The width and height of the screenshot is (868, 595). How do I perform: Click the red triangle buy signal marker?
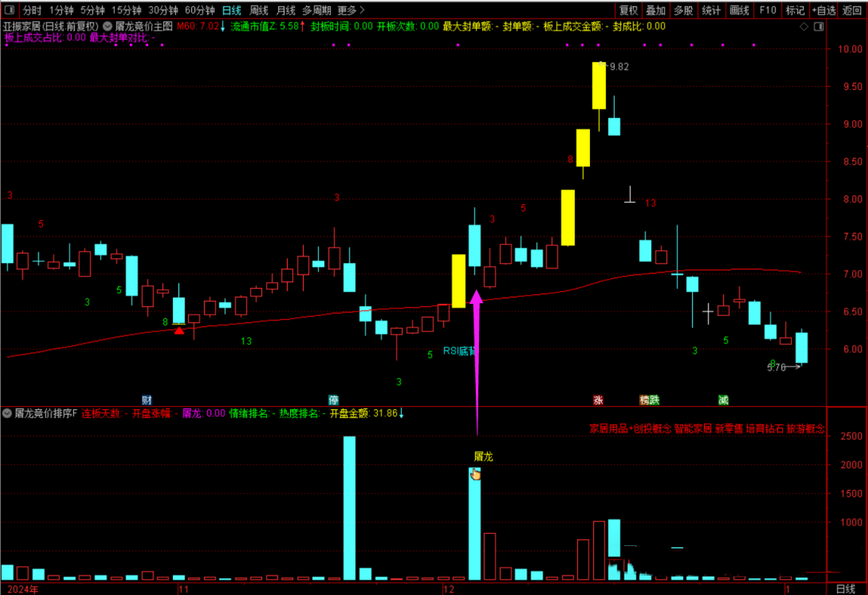tap(179, 330)
